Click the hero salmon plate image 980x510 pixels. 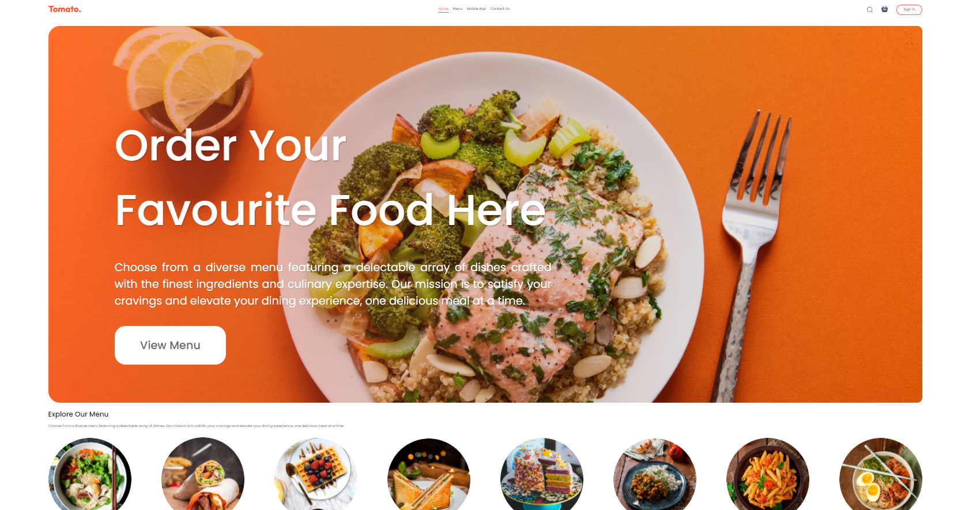(485, 214)
